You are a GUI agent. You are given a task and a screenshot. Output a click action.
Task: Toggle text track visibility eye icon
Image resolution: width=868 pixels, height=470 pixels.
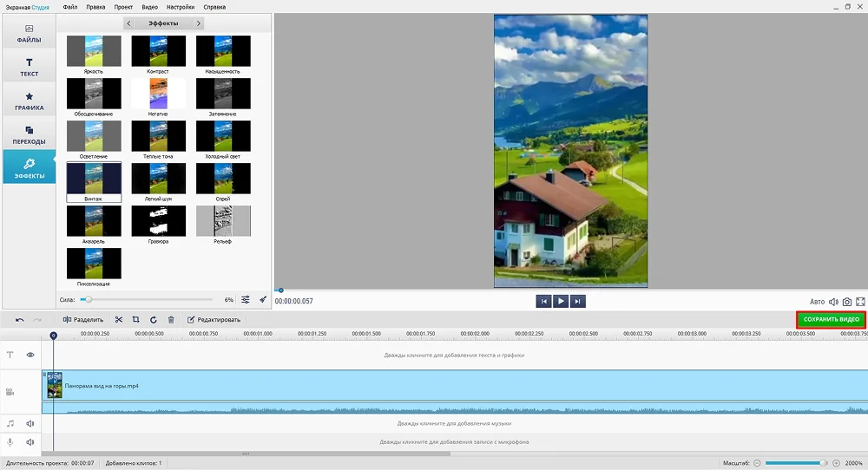coord(30,355)
